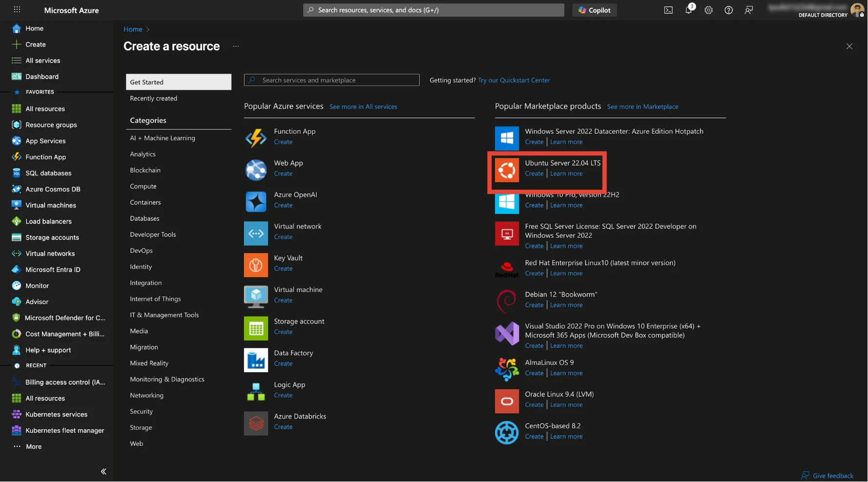The width and height of the screenshot is (868, 482).
Task: Open Cloud Shell from the top bar
Action: [668, 10]
